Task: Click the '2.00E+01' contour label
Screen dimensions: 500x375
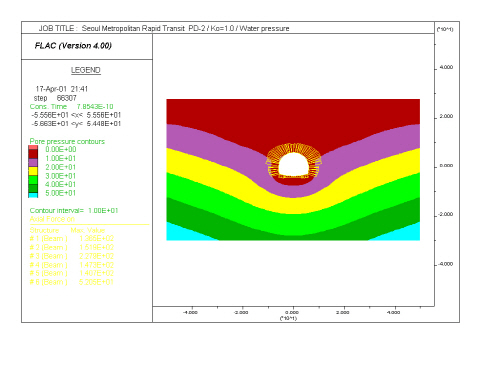Action: click(61, 167)
